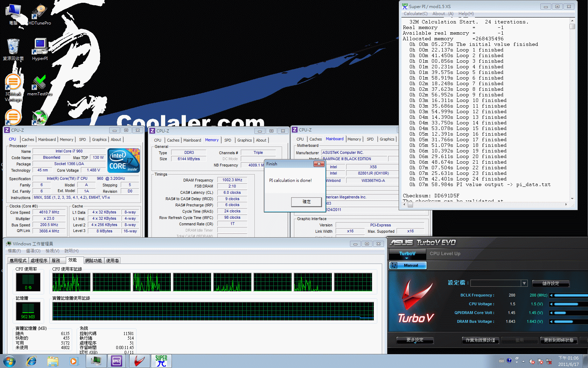Open the About...(A) menu in Super PI
This screenshot has width=588, height=368.
[443, 14]
